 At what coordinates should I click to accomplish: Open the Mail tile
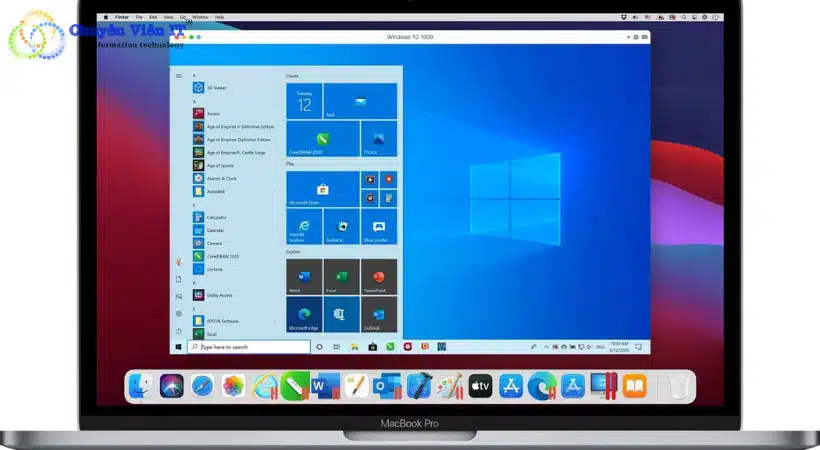(x=360, y=101)
